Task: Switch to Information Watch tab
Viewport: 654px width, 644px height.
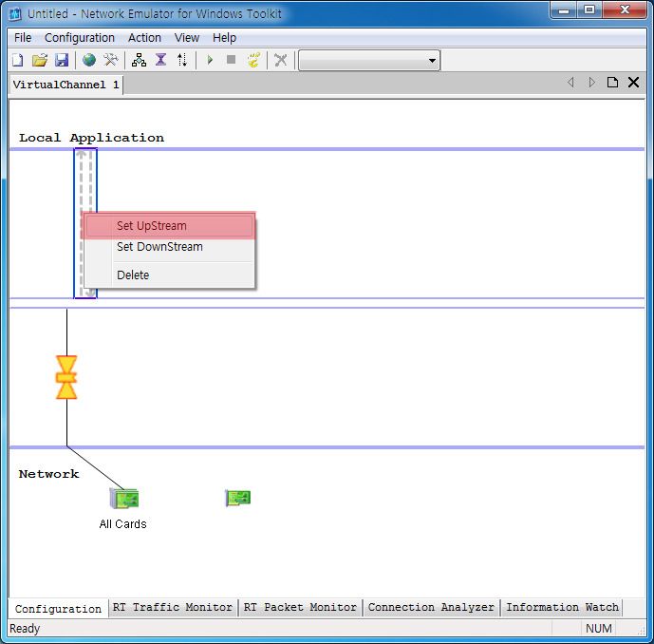Action: (562, 607)
